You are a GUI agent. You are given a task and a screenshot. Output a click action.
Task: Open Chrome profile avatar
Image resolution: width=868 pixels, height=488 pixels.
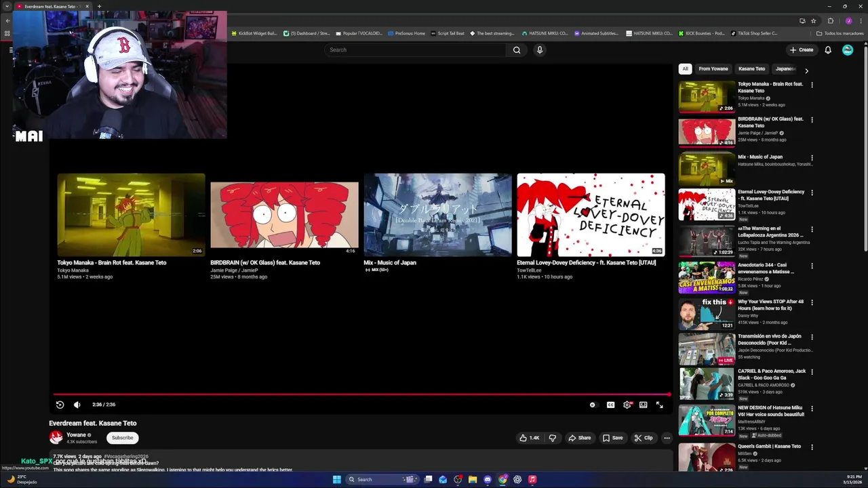click(x=848, y=20)
